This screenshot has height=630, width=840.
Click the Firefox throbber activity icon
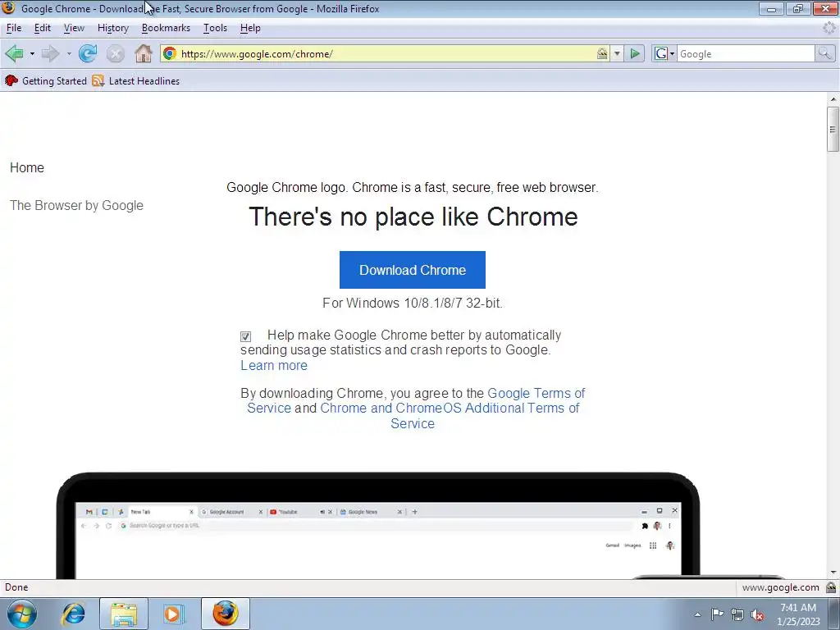click(829, 28)
